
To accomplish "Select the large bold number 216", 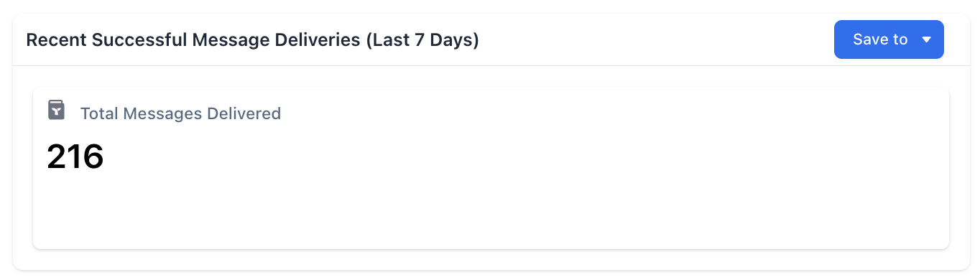I will tap(75, 157).
